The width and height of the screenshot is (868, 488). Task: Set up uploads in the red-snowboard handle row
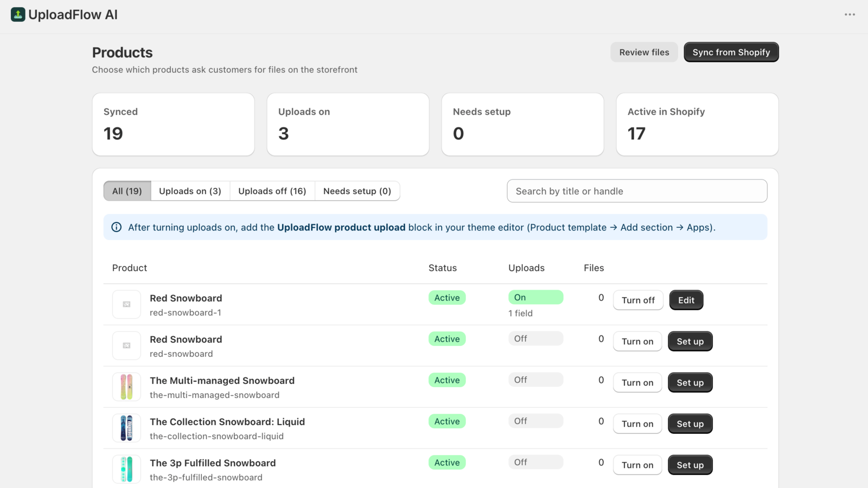pyautogui.click(x=690, y=341)
